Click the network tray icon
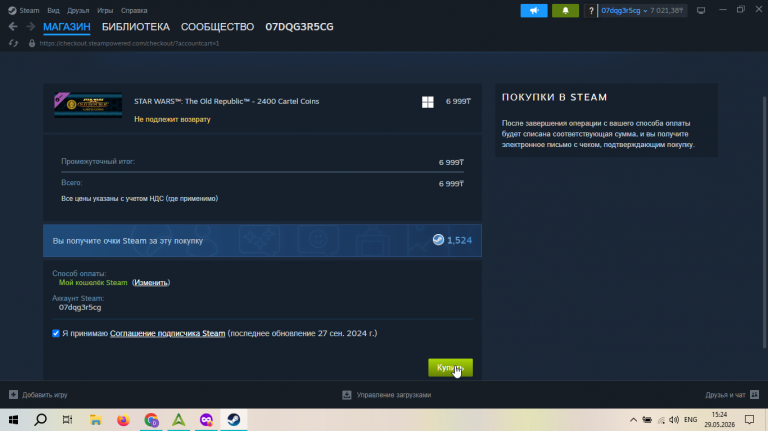Viewport: 768px width, 431px height. (661, 420)
